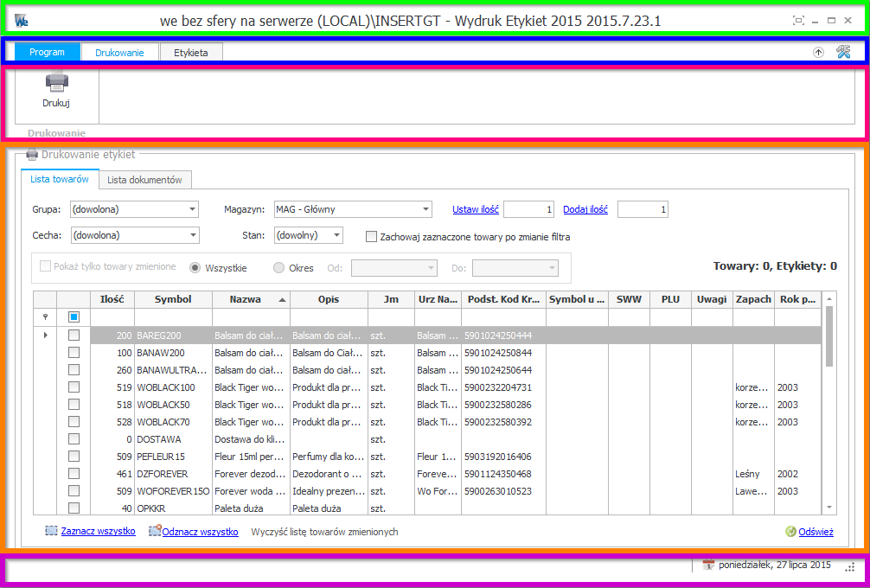Check the DZFOREVER row checkbox
This screenshot has width=870, height=588.
pos(74,474)
